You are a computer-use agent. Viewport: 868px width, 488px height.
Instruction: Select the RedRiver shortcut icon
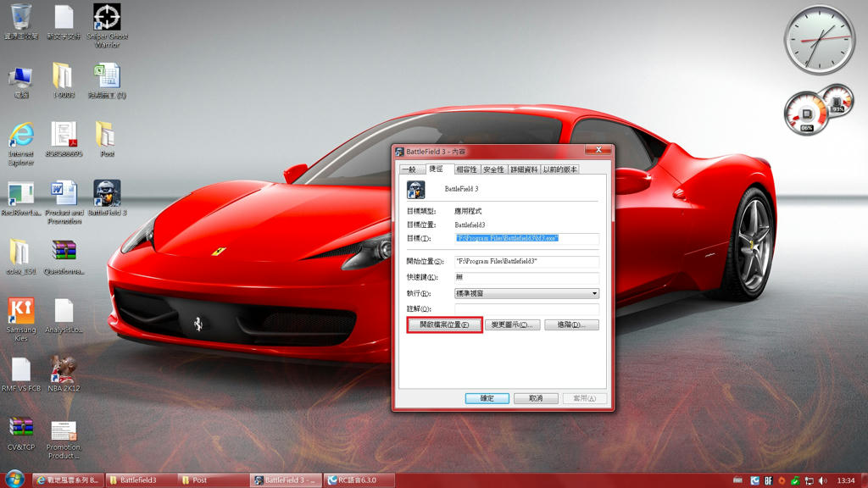21,198
